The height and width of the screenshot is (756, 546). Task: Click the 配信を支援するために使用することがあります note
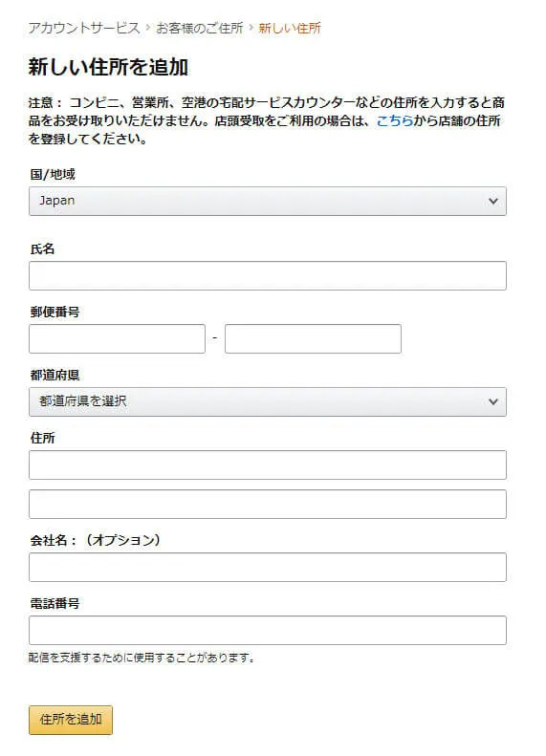point(141,658)
